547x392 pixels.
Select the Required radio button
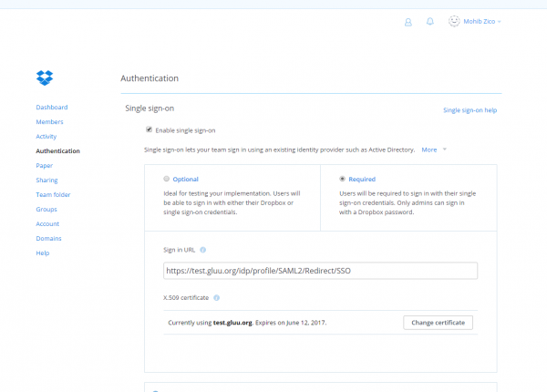pyautogui.click(x=342, y=180)
